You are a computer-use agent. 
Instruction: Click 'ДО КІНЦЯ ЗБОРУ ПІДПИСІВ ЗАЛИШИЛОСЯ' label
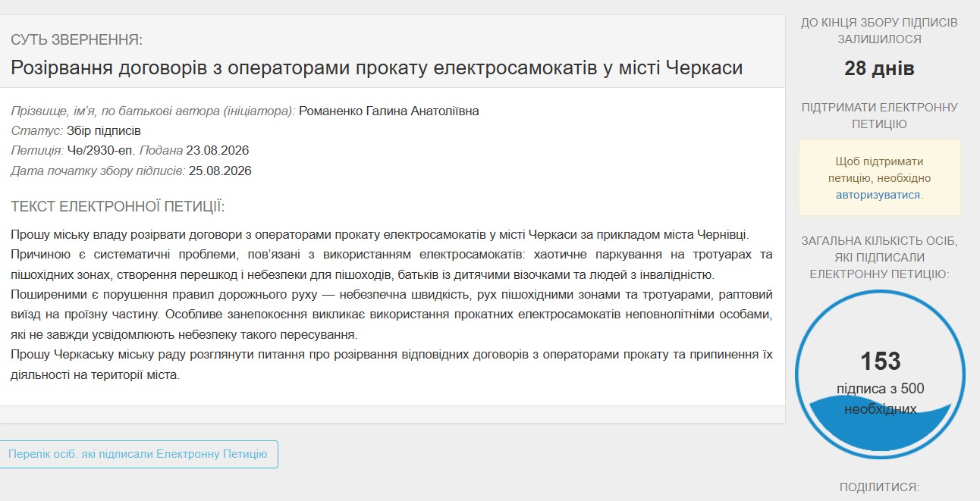(x=879, y=31)
